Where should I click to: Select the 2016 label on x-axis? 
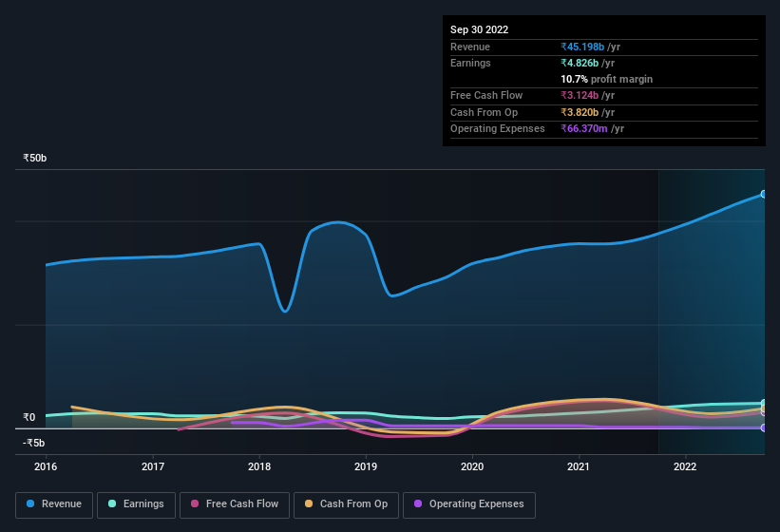click(x=46, y=466)
